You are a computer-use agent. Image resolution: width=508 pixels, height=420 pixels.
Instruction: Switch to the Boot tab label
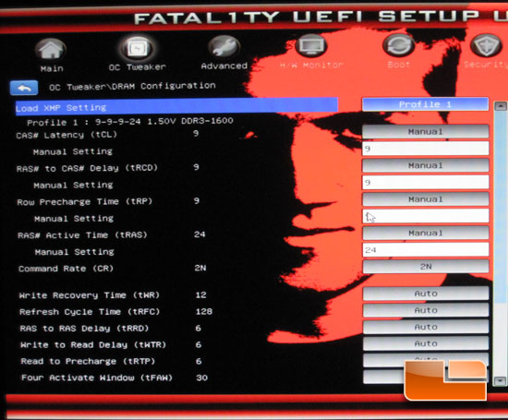coord(399,65)
